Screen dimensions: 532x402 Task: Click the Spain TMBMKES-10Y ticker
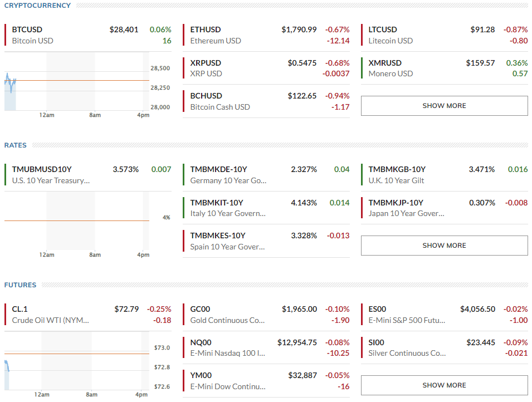[x=218, y=236]
